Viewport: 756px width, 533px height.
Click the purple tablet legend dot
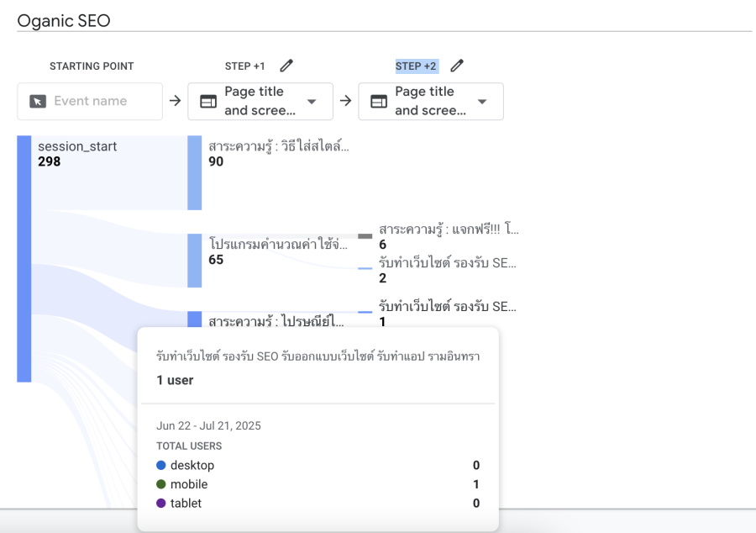(x=161, y=504)
